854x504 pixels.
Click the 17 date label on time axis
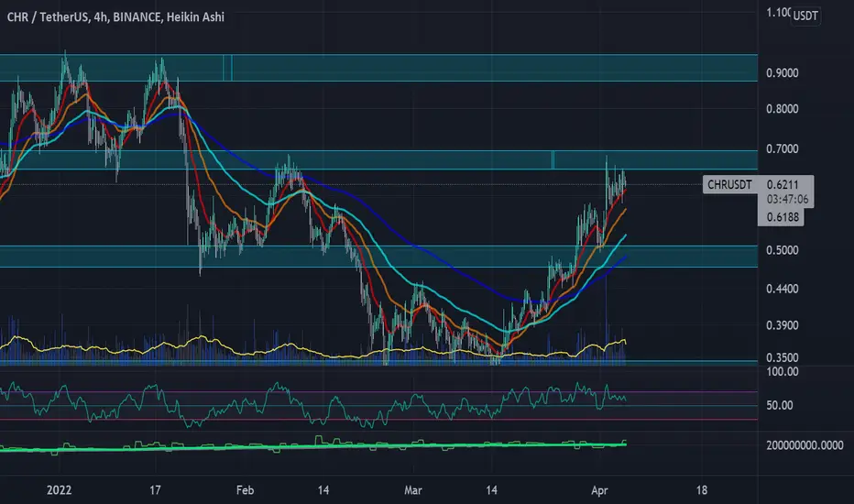click(x=155, y=490)
